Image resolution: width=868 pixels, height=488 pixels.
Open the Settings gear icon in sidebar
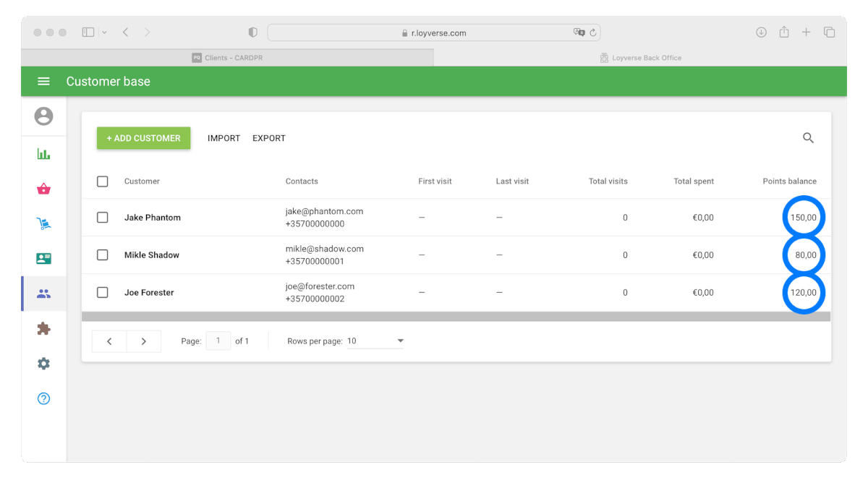pyautogui.click(x=43, y=364)
